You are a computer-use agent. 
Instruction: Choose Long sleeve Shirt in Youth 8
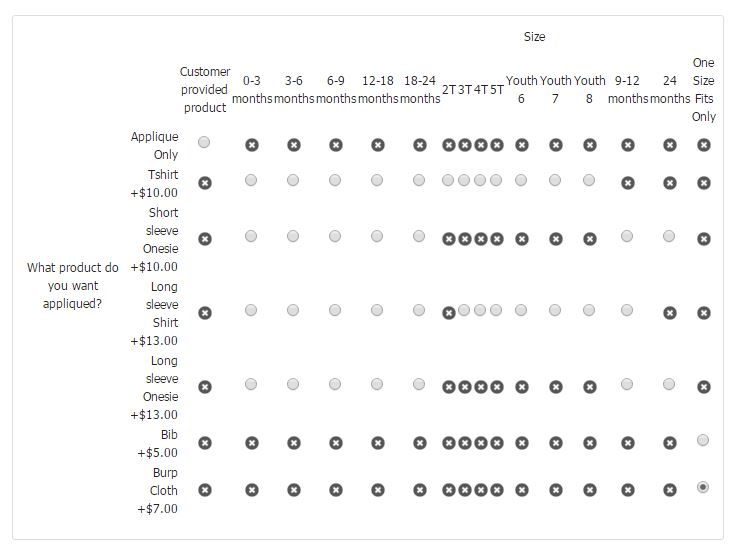[589, 310]
